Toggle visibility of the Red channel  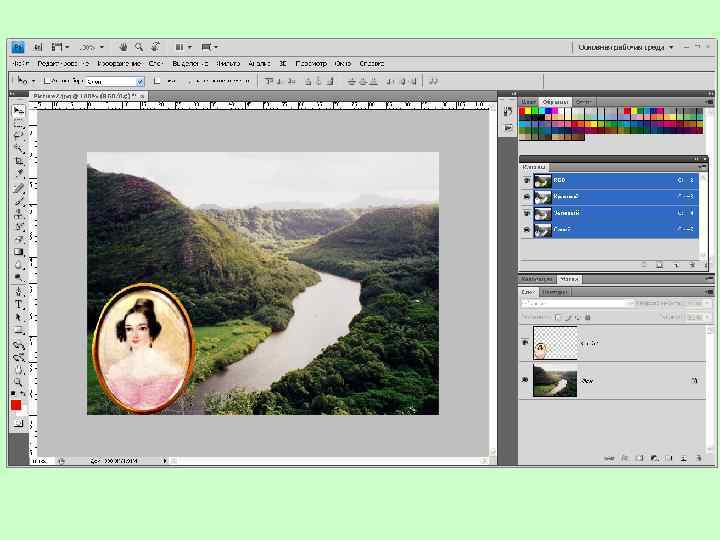point(527,197)
